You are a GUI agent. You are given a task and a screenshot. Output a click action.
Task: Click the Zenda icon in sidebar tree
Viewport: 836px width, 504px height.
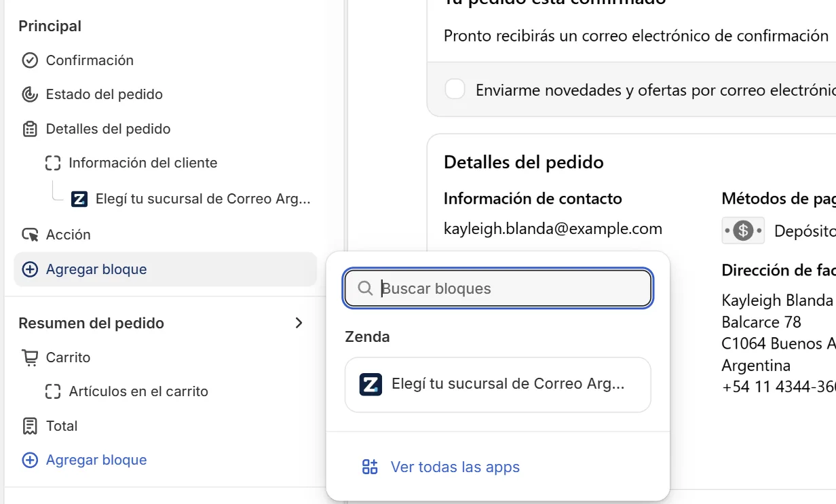[79, 199]
